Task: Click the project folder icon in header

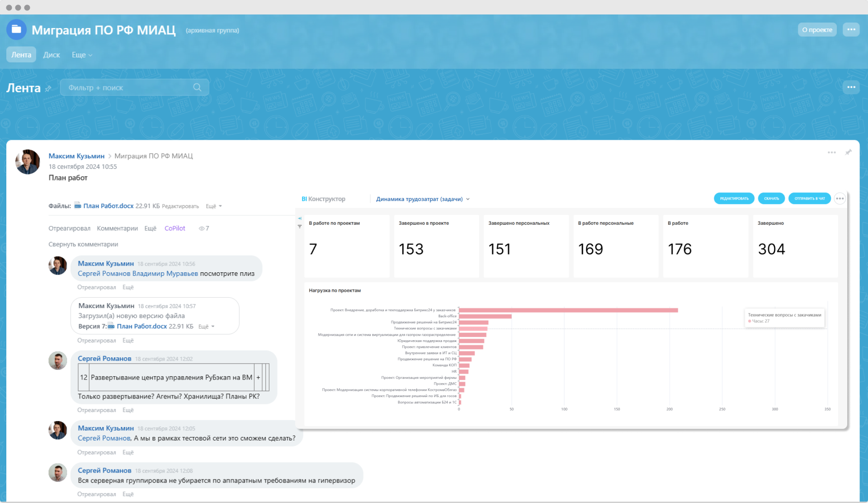Action: (x=16, y=30)
